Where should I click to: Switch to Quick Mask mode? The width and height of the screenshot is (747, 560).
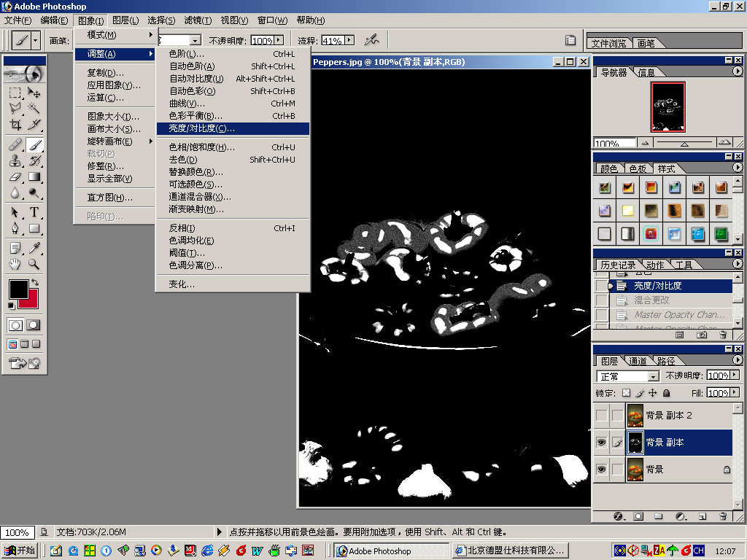[x=34, y=325]
